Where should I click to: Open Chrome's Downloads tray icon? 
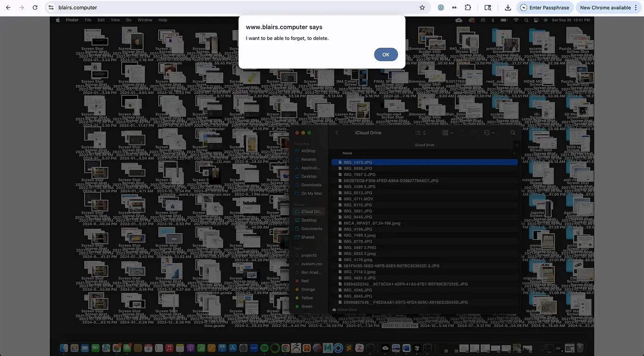[508, 8]
